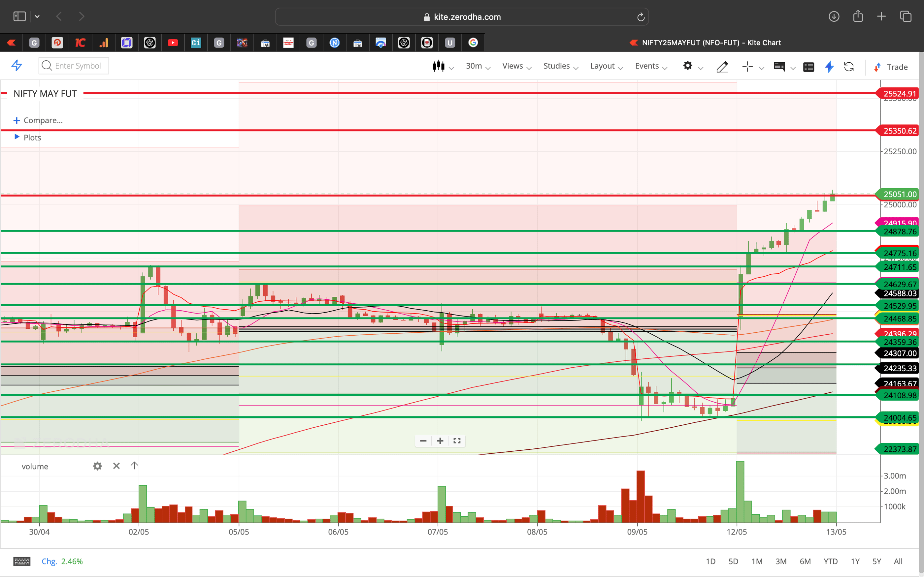Zoom in using the plus control
Viewport: 924px width, 577px height.
pyautogui.click(x=440, y=441)
